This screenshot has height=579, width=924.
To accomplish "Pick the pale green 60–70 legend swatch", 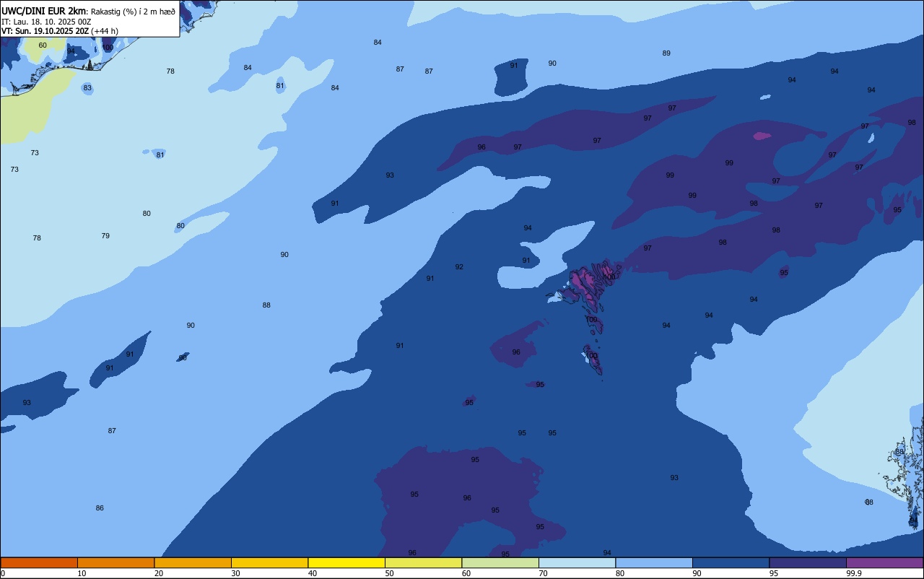I will pos(500,562).
